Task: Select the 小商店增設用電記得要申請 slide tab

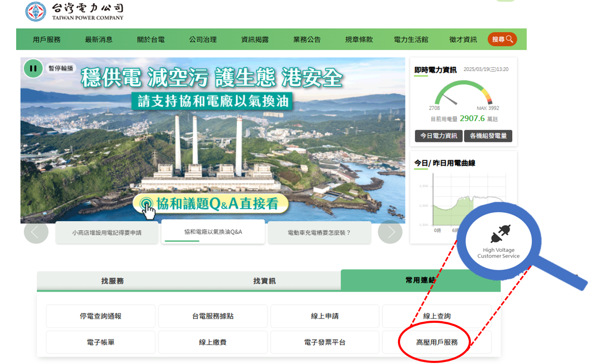Action: click(107, 233)
